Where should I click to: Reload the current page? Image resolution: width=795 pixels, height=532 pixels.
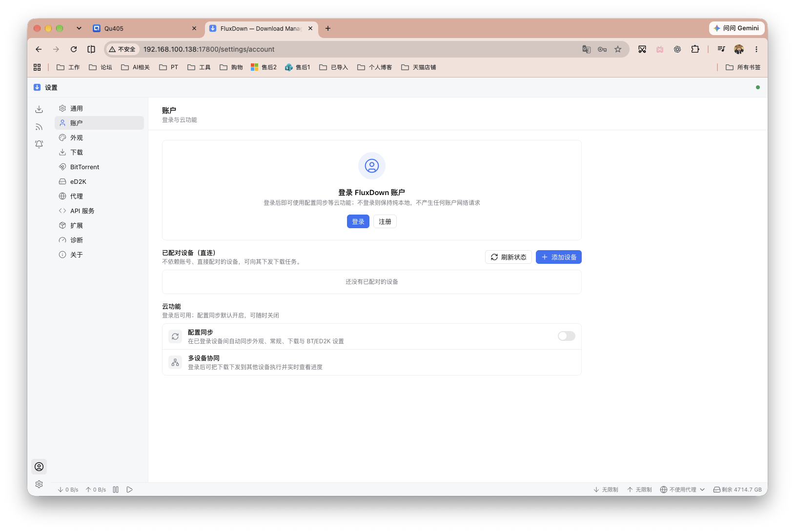[x=74, y=49]
